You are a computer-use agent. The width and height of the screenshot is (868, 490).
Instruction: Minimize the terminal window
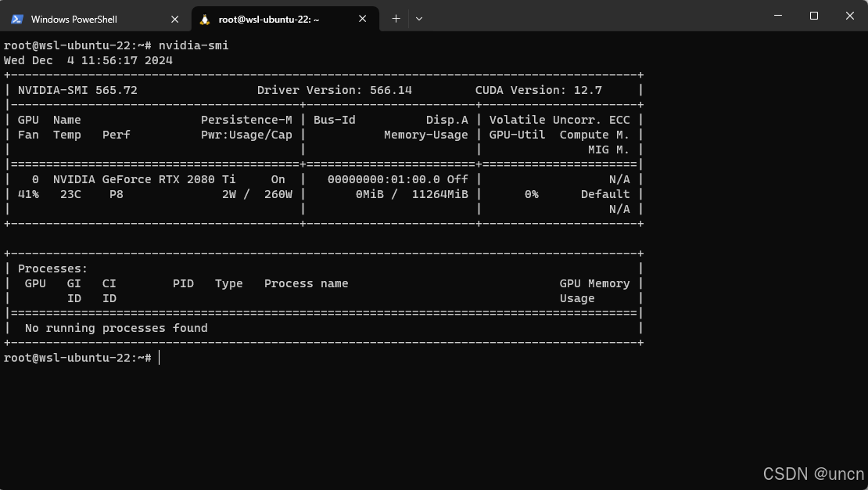coord(778,16)
